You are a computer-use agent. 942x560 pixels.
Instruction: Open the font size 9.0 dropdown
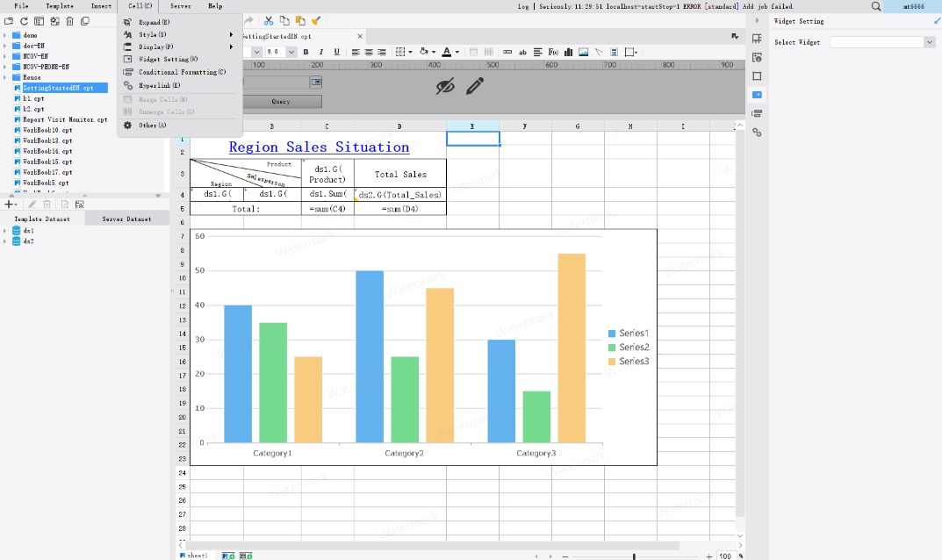[291, 53]
